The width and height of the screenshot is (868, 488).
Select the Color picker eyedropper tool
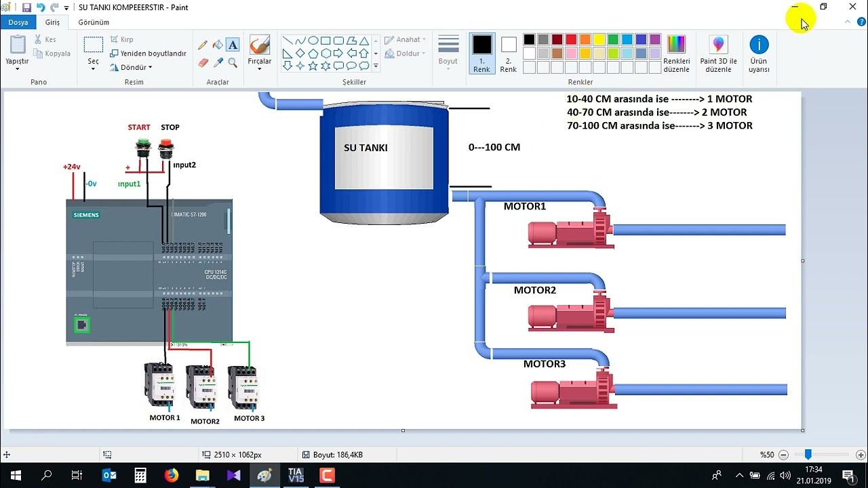click(x=218, y=62)
